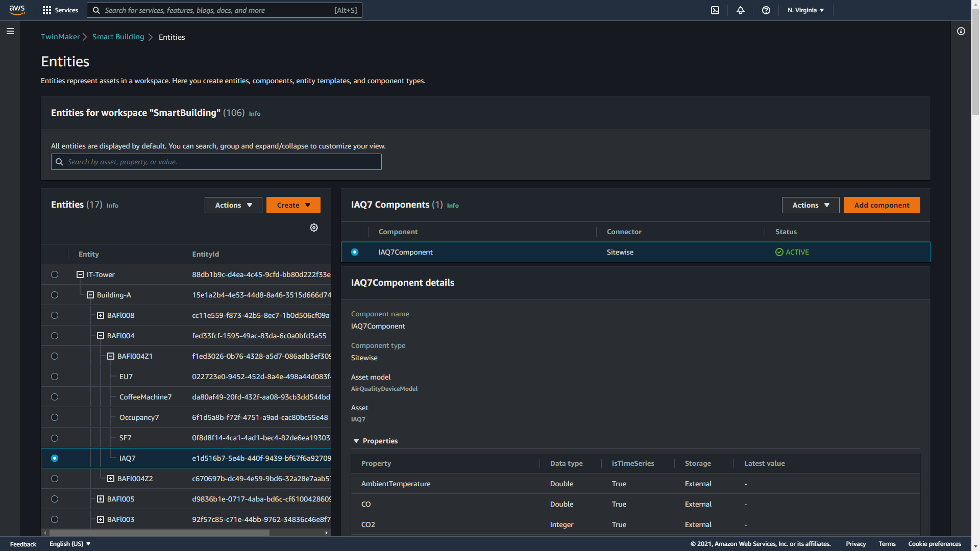Viewport: 980px width, 551px height.
Task: Open the AirQualityDeviceModel link
Action: tap(384, 388)
